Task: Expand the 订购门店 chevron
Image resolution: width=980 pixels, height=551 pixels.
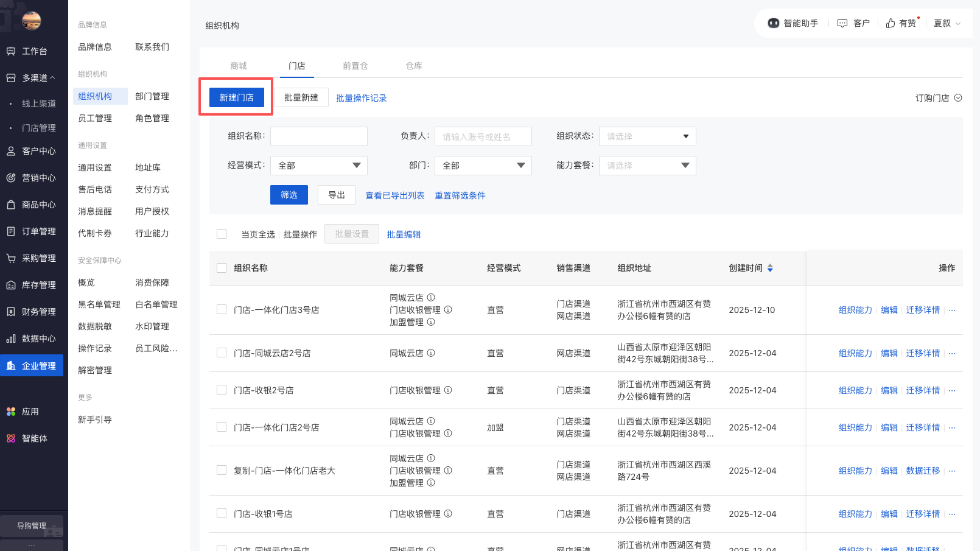Action: [x=958, y=98]
